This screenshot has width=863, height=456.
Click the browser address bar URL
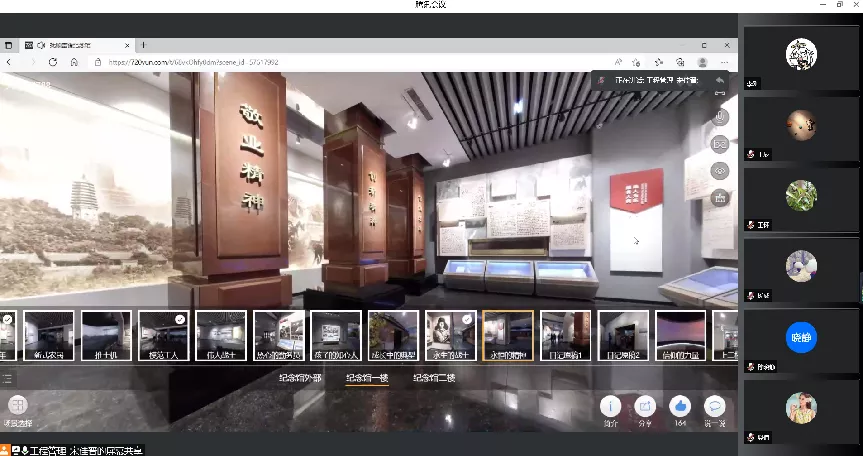pyautogui.click(x=190, y=62)
